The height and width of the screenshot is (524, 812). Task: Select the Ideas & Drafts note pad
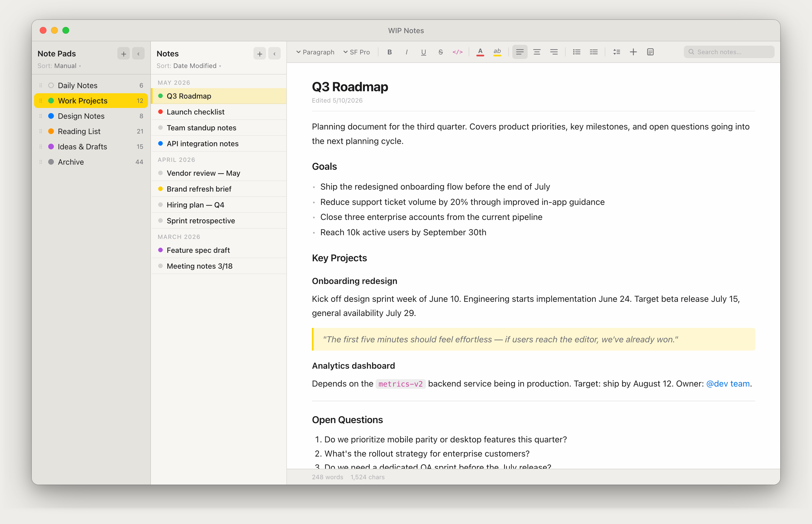coord(91,147)
